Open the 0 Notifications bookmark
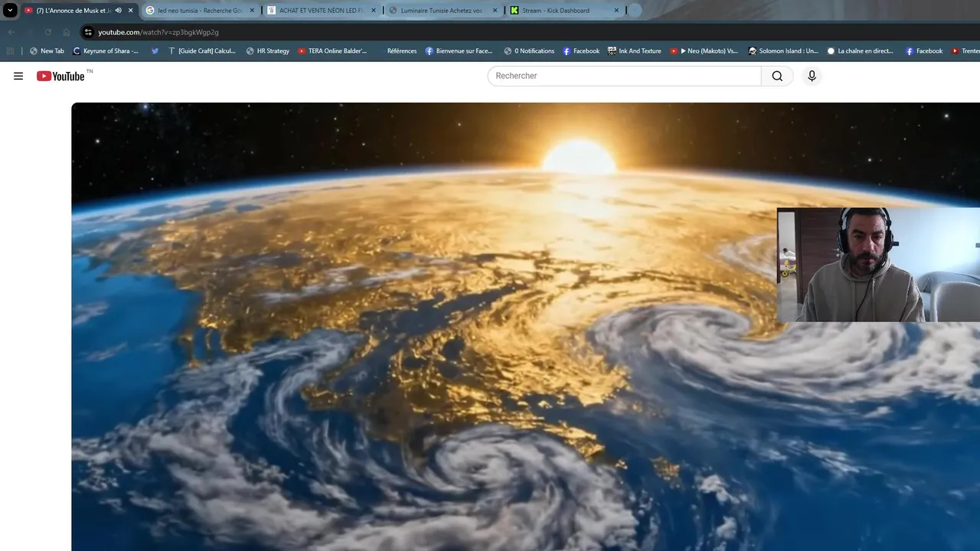 529,51
